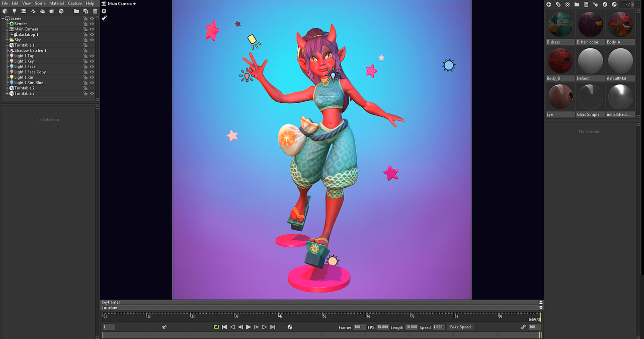Open the Material menu

56,4
